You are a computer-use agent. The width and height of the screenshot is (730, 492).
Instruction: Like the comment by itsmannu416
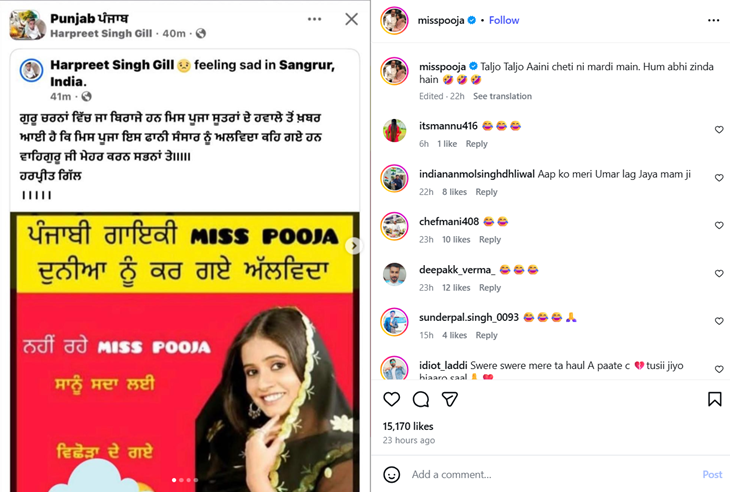click(718, 130)
